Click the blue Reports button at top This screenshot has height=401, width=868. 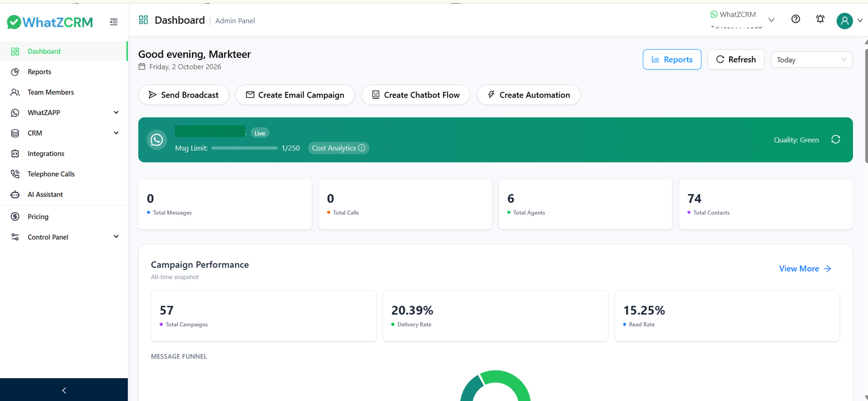pyautogui.click(x=672, y=60)
